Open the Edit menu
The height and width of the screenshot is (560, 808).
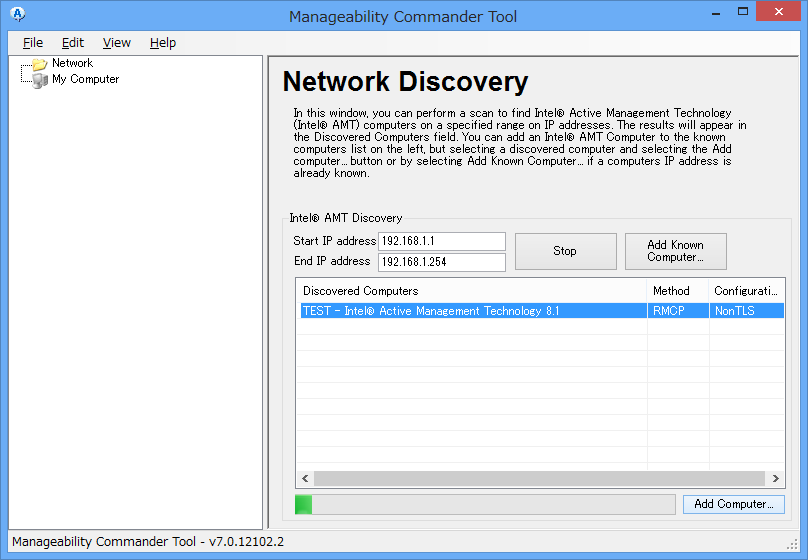73,43
